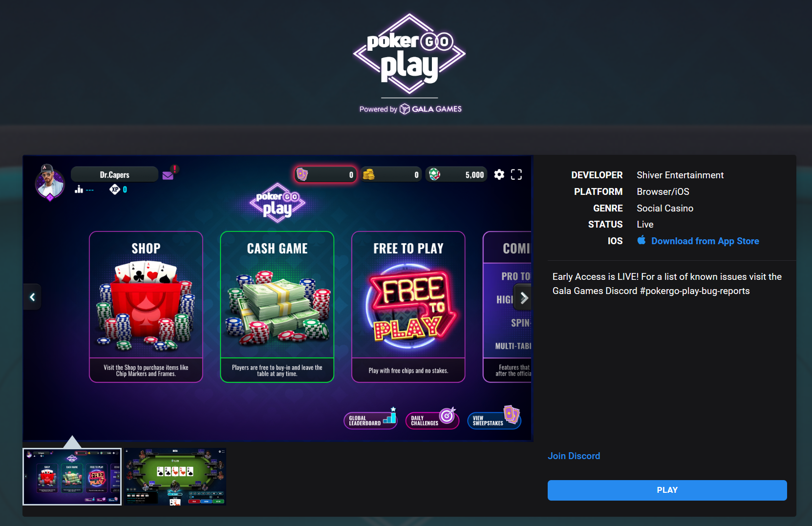Select the Cash Game card
Image resolution: width=812 pixels, height=526 pixels.
click(277, 307)
